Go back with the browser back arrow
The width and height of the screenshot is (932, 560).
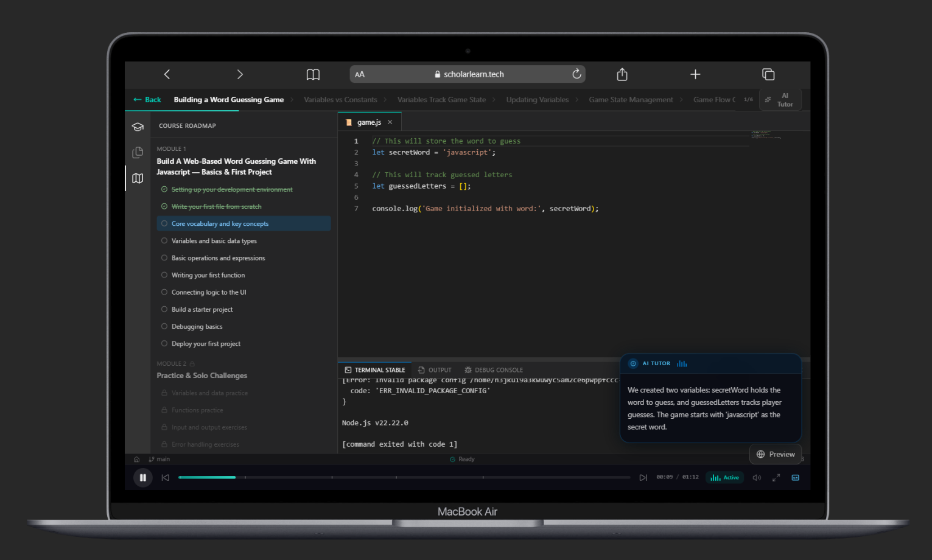pyautogui.click(x=167, y=74)
